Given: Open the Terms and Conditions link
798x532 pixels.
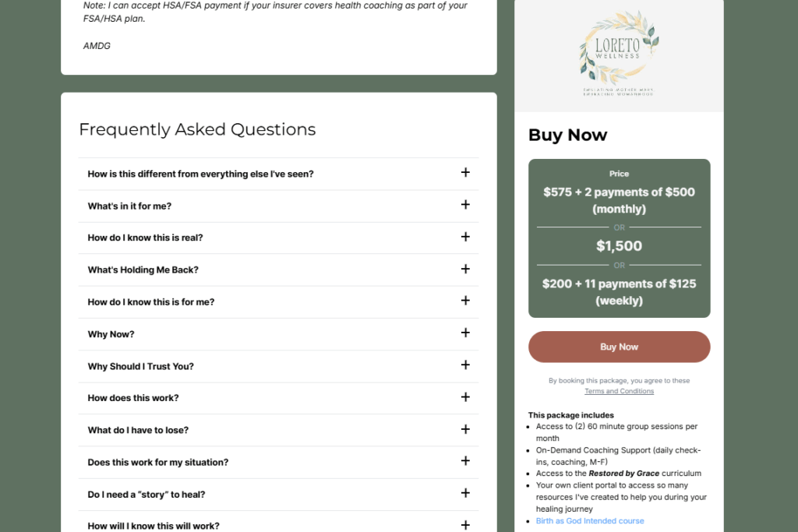Looking at the screenshot, I should click(619, 391).
